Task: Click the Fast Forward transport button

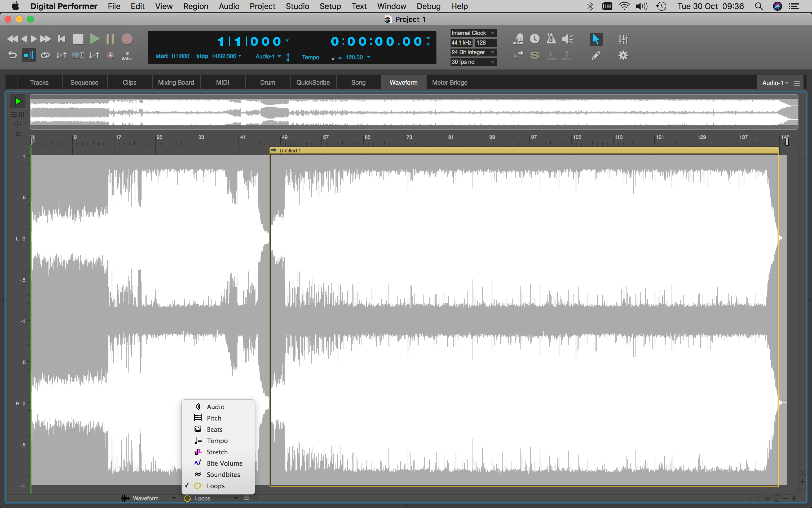Action: point(45,39)
